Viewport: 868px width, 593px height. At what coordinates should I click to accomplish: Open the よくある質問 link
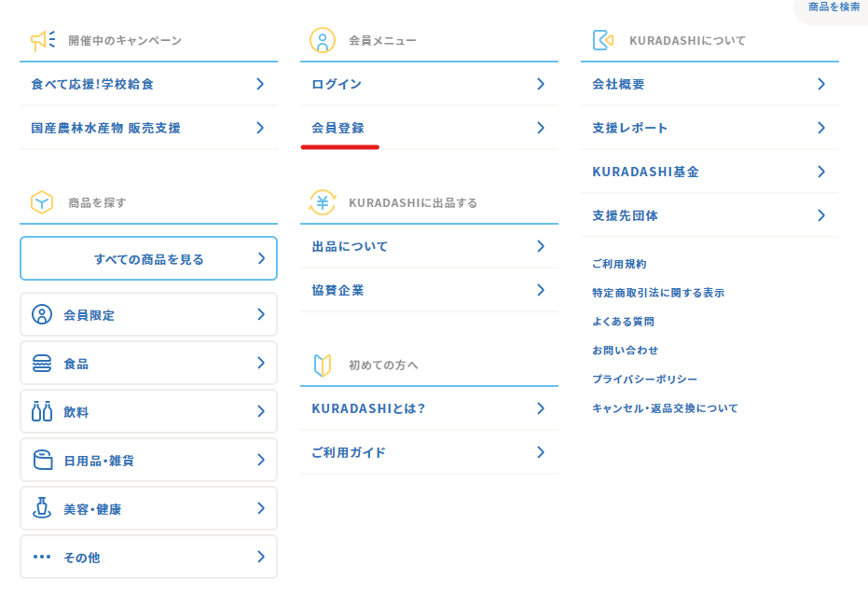point(623,322)
